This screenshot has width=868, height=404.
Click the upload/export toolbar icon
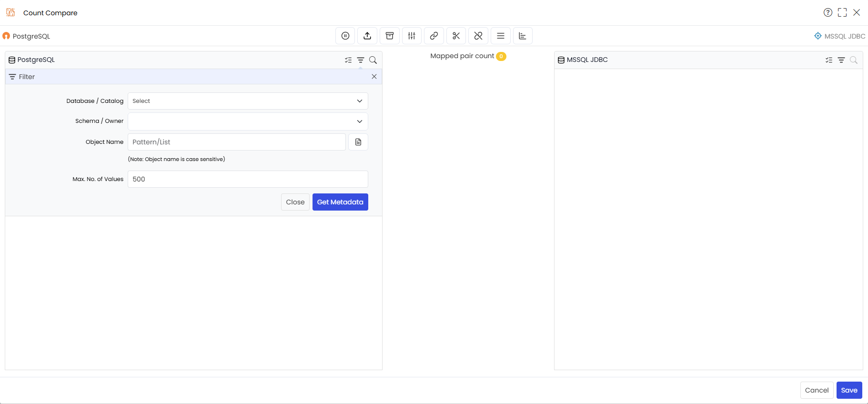pyautogui.click(x=367, y=36)
